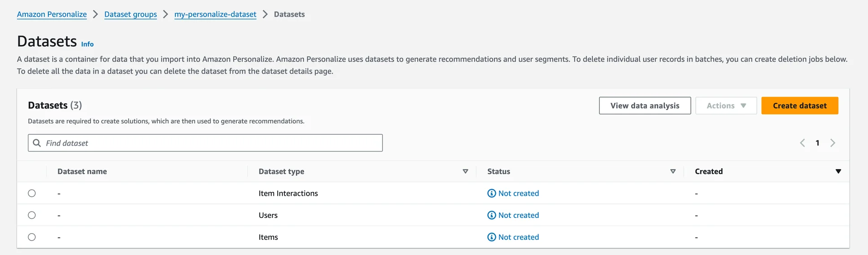Open Amazon Personalize breadcrumb link
Viewport: 868px width, 255px height.
pos(52,14)
